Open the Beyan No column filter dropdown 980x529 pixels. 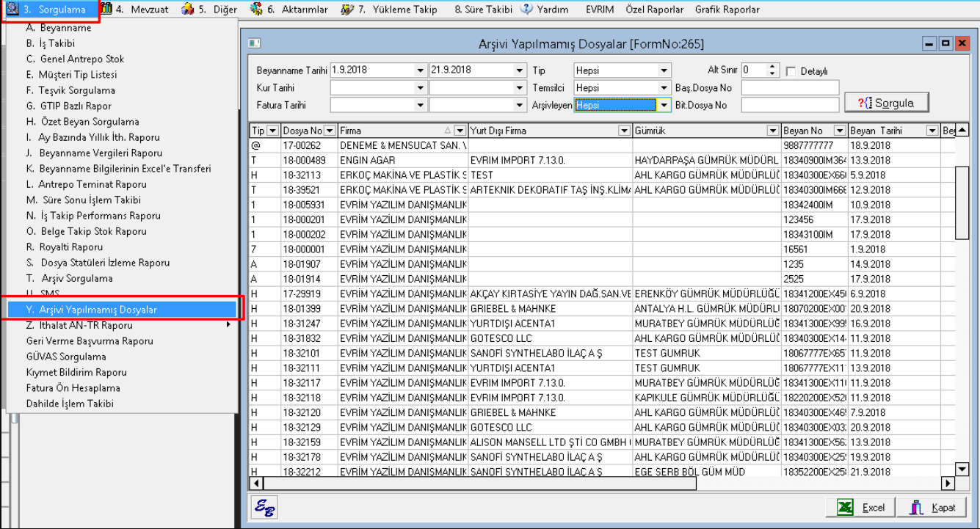841,131
